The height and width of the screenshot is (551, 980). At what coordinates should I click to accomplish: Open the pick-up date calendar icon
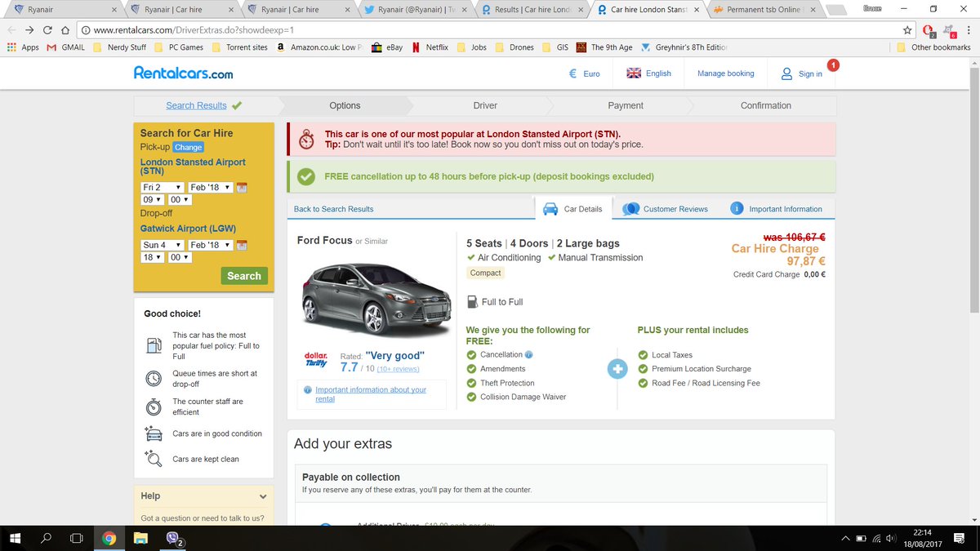click(x=241, y=188)
